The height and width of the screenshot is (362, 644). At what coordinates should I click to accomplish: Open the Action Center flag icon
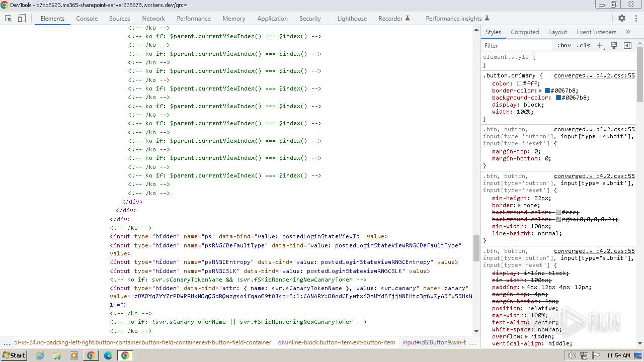pyautogui.click(x=596, y=355)
